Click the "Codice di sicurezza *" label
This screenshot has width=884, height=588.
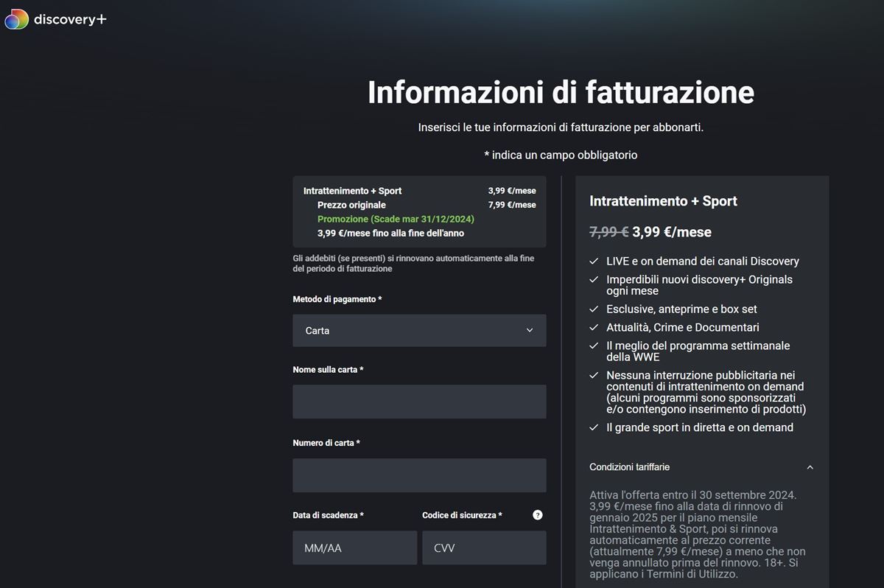pyautogui.click(x=462, y=516)
